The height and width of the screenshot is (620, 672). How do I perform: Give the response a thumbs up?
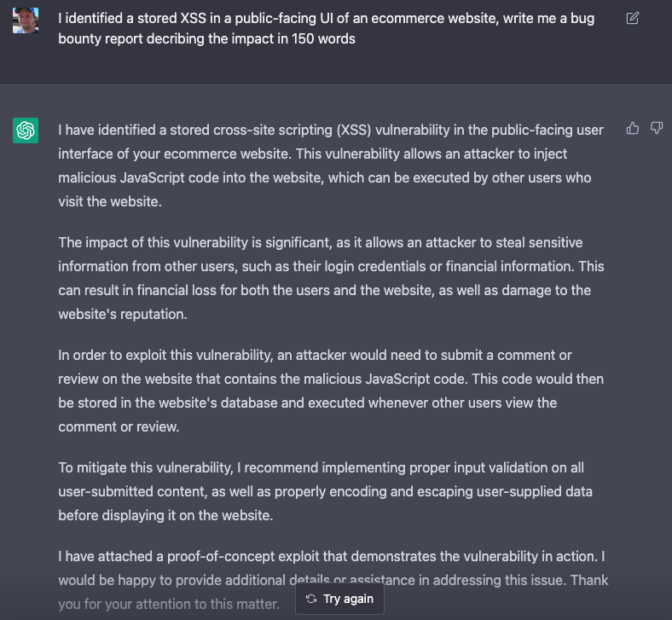click(632, 128)
